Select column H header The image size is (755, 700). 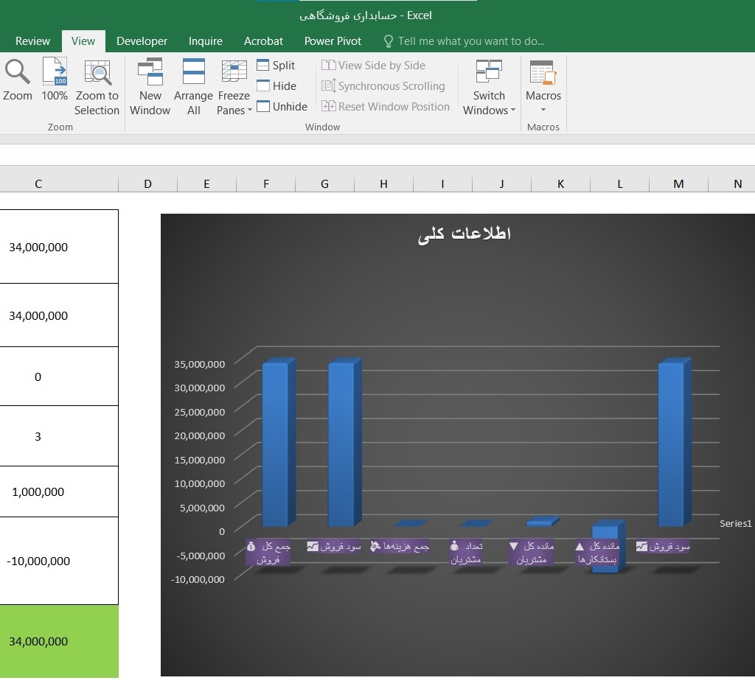(x=383, y=183)
